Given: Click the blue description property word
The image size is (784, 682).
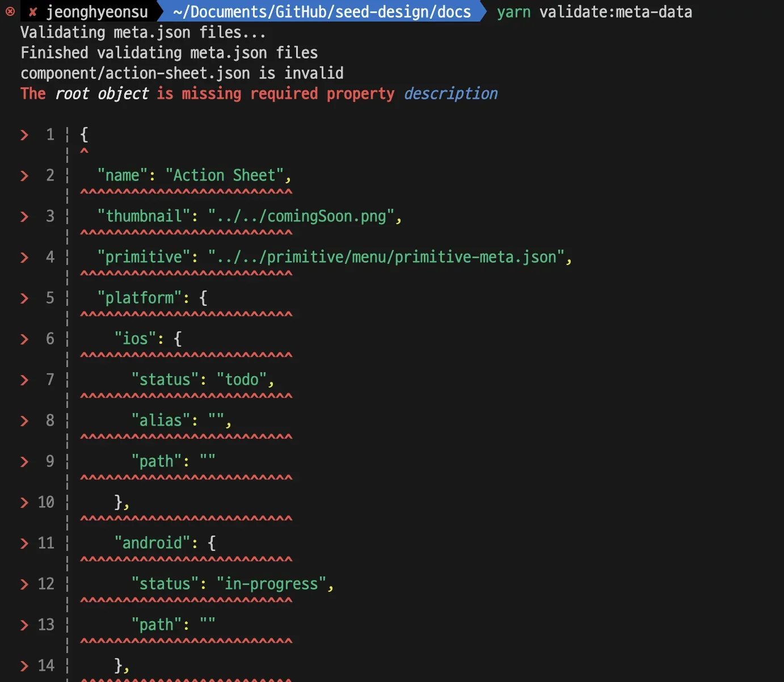Looking at the screenshot, I should point(450,94).
